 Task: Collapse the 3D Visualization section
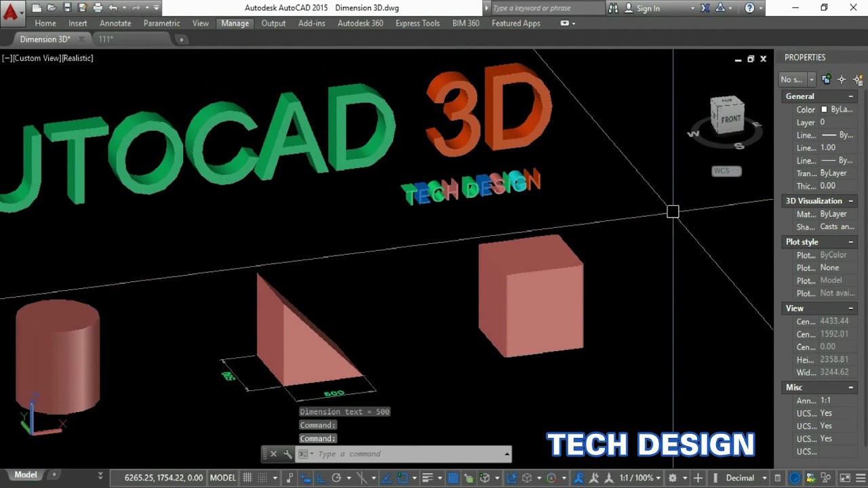tap(851, 201)
